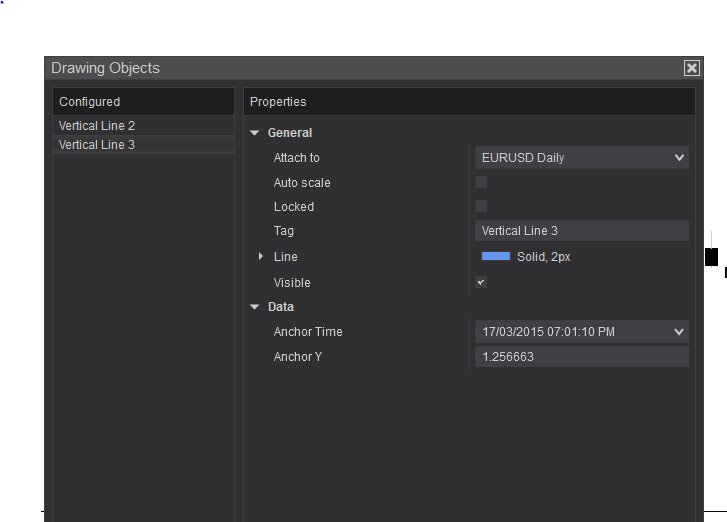This screenshot has width=727, height=522.
Task: Select Vertical Line 2 in list
Action: point(97,126)
